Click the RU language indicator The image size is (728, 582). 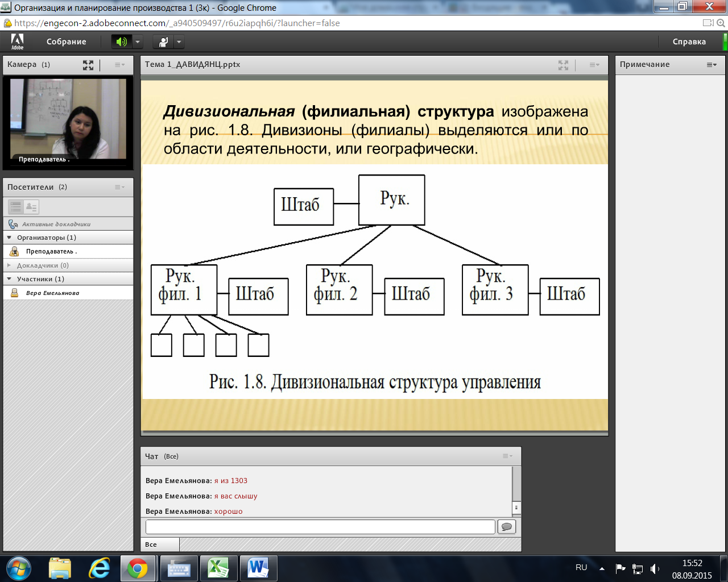tap(581, 567)
